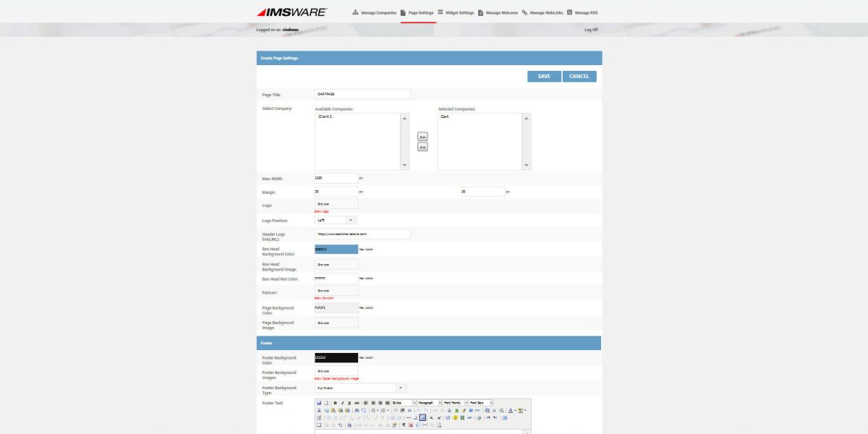This screenshot has height=434, width=868.
Task: Toggle underline in the footer text editor
Action: pyautogui.click(x=348, y=402)
